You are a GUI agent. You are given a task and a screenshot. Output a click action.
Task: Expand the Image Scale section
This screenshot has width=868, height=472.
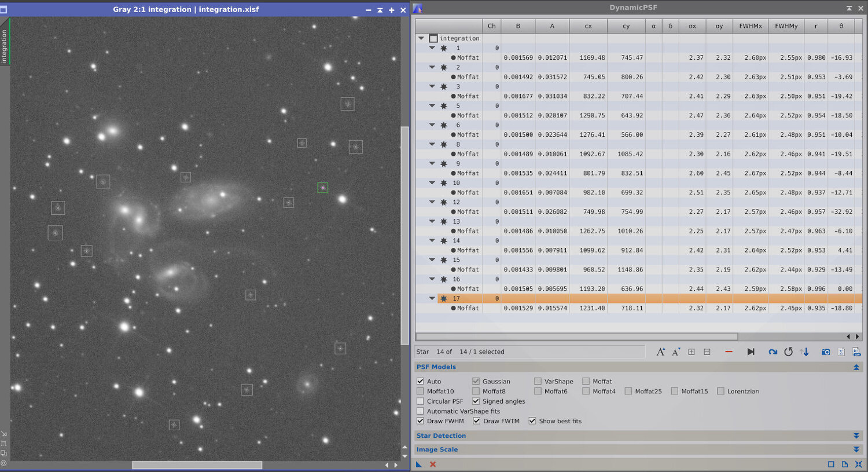[x=856, y=450]
